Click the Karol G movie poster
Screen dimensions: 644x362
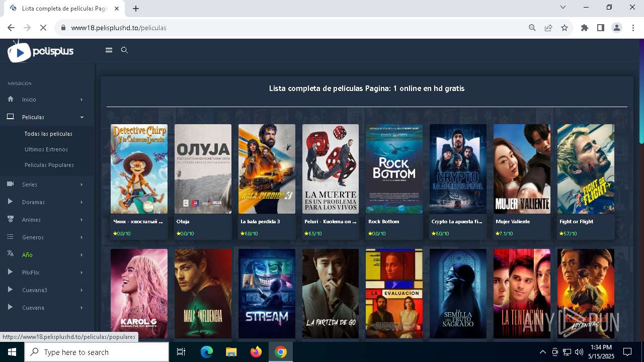[139, 294]
